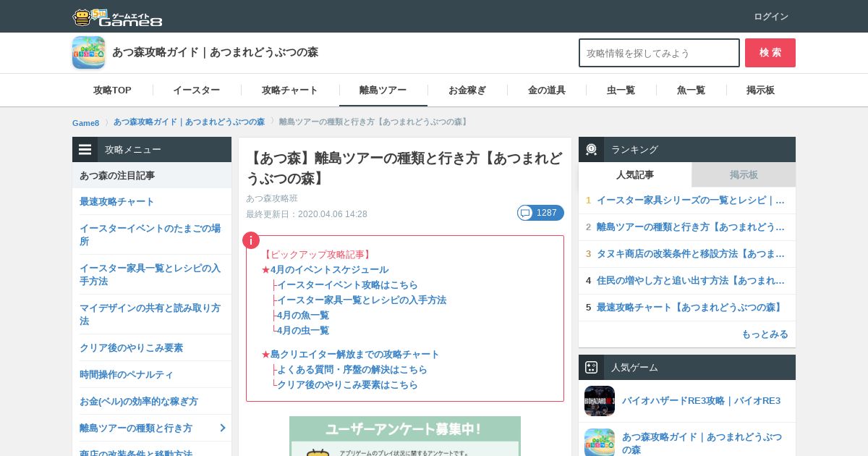868x456 pixels.
Task: Click the 検索 search button
Action: (x=770, y=53)
